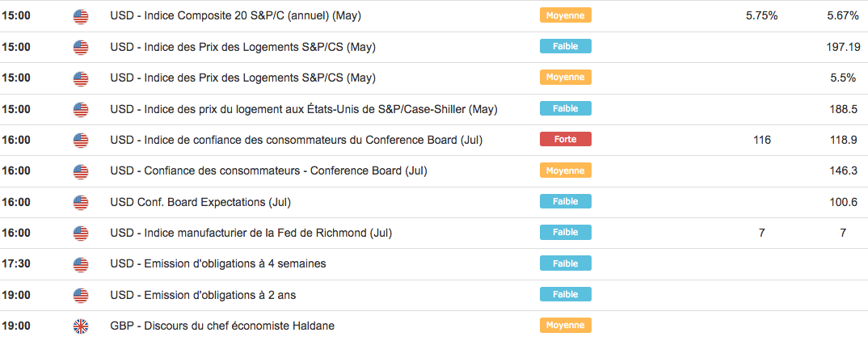Click US flag beside the S&P/Case-Shiller États-Unis row
Screen dimensions: 868x341
(x=81, y=109)
